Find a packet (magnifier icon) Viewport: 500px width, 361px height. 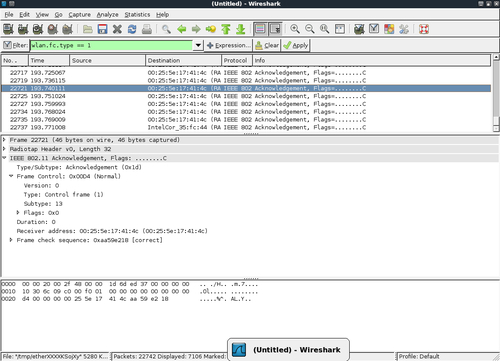(166, 29)
